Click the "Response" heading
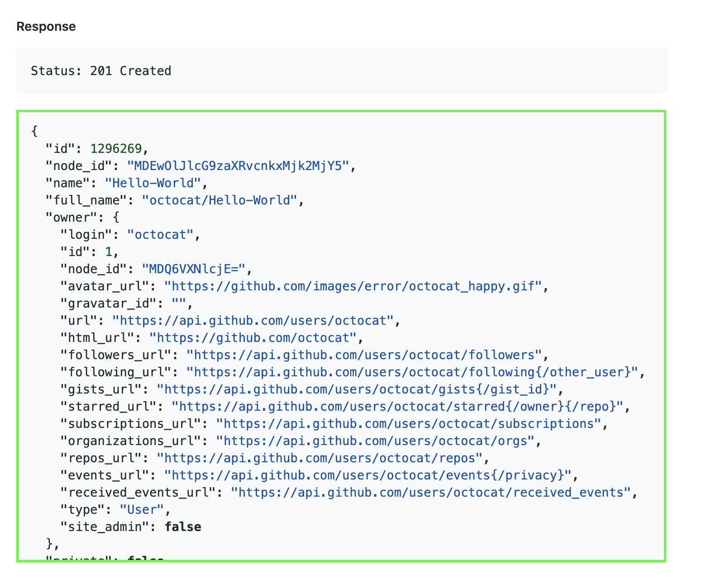 (46, 27)
